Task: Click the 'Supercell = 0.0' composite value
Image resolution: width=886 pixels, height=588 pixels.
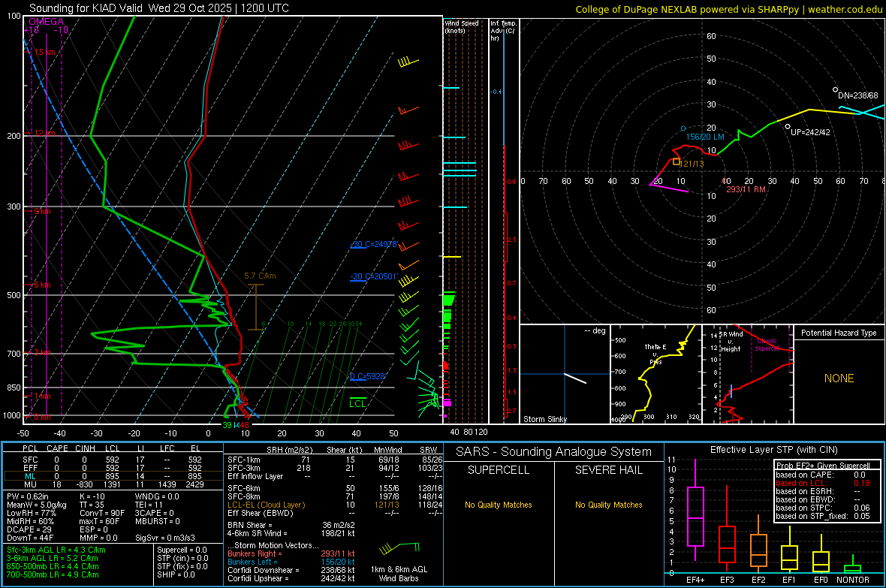Action: click(x=182, y=550)
